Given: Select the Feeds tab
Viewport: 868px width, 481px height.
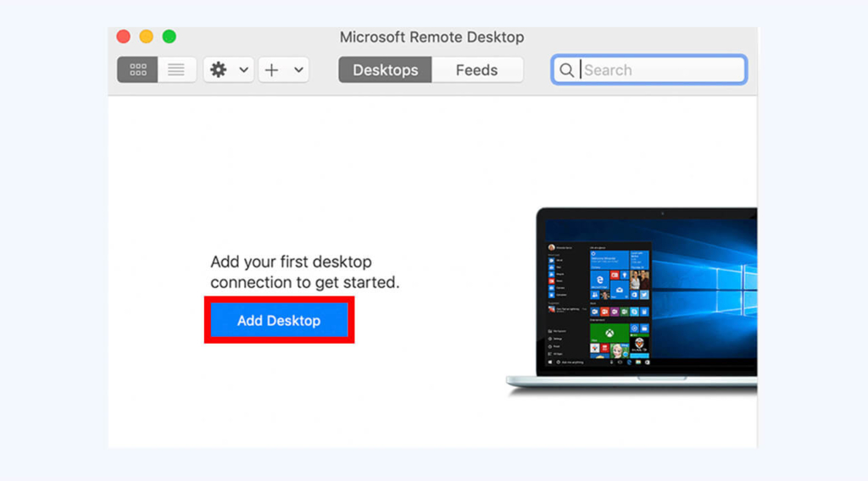Looking at the screenshot, I should coord(476,69).
